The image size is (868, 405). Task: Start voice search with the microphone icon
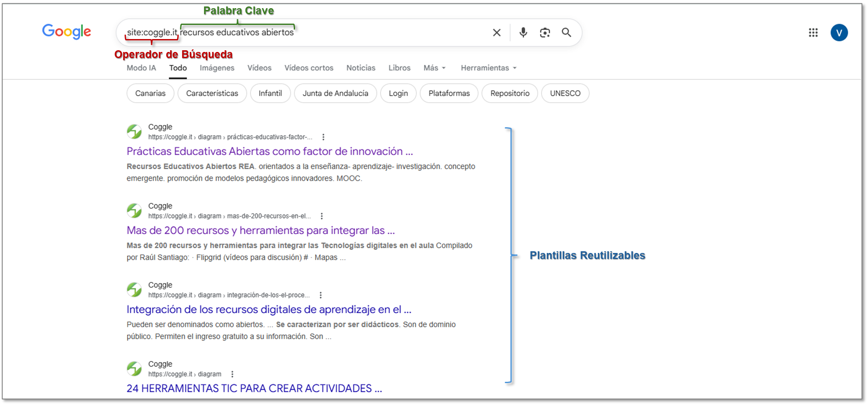click(523, 33)
